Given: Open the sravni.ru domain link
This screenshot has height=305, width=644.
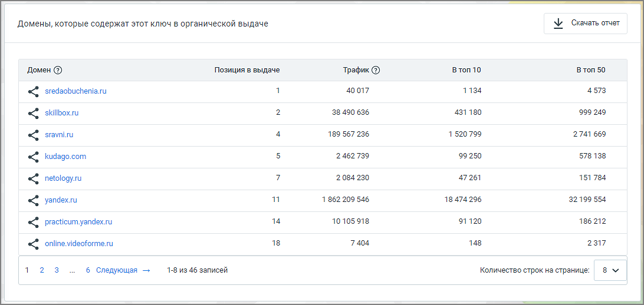Looking at the screenshot, I should click(59, 134).
